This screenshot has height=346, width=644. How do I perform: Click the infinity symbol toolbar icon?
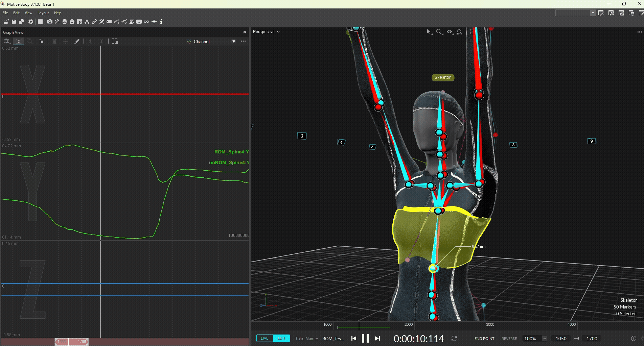pyautogui.click(x=146, y=22)
